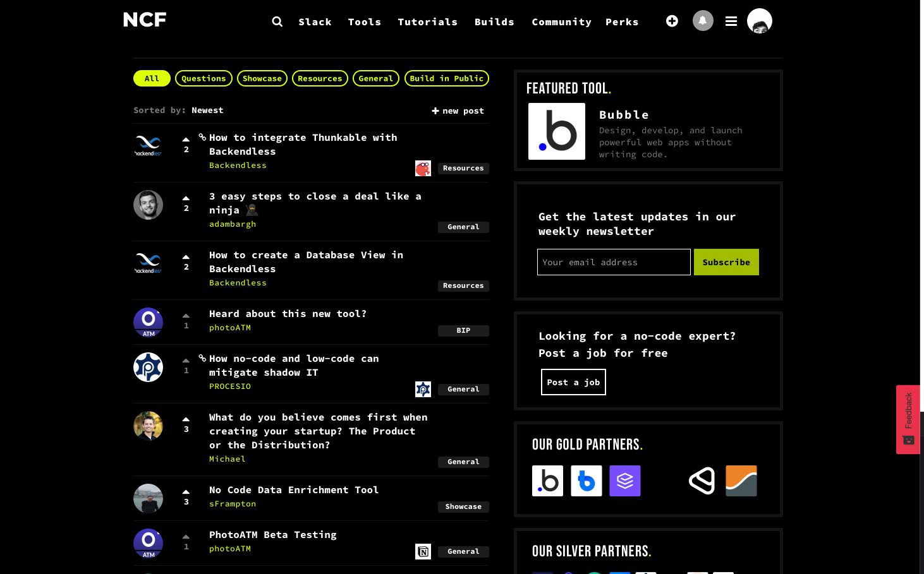Click the Bubble featured tool logo
924x574 pixels.
pos(557,131)
